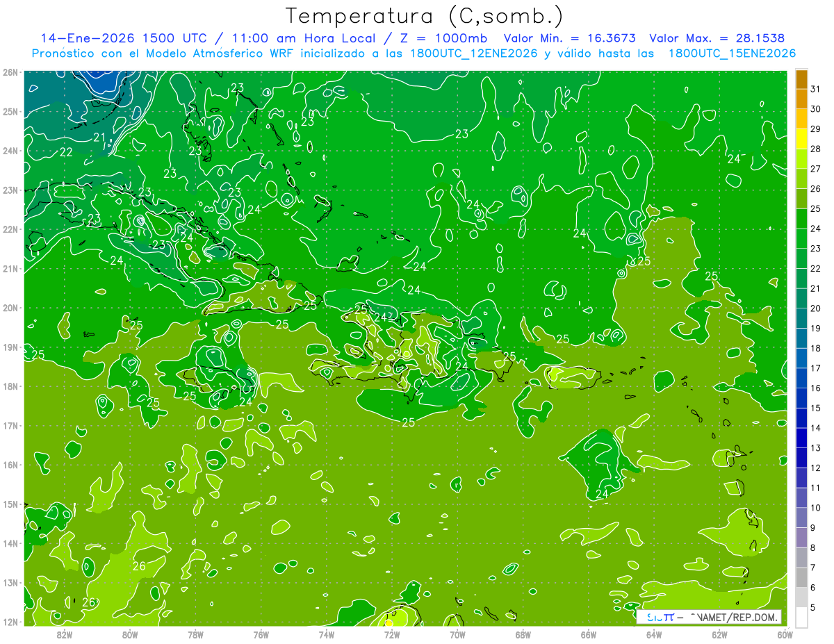Click the "20N" latitude axis label
The height and width of the screenshot is (644, 834).
(x=10, y=308)
